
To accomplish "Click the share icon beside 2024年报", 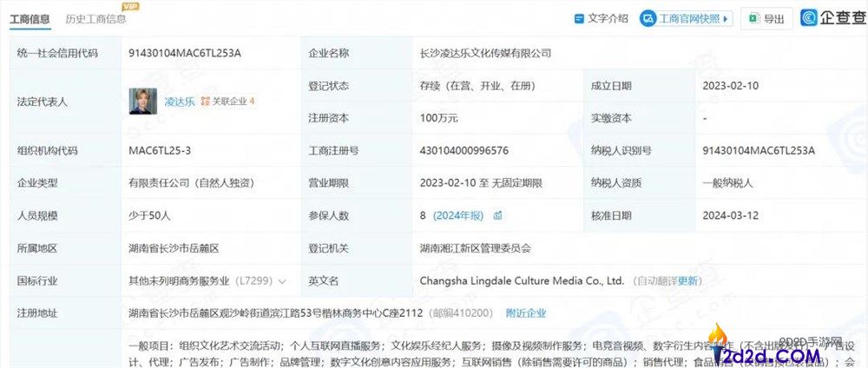I will (x=497, y=216).
